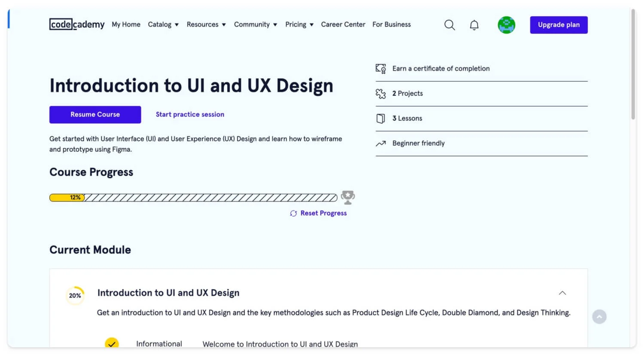644x355 pixels.
Task: Open the Career Center page
Action: click(x=343, y=24)
